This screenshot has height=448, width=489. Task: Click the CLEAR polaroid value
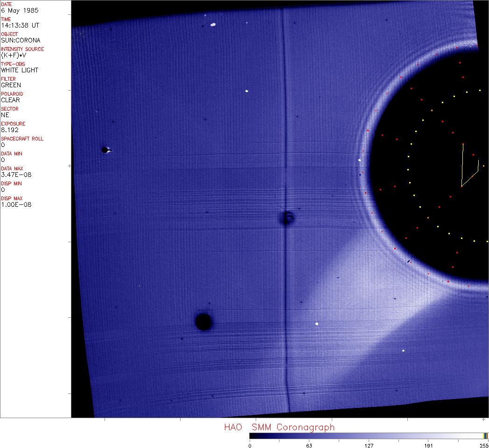[10, 100]
